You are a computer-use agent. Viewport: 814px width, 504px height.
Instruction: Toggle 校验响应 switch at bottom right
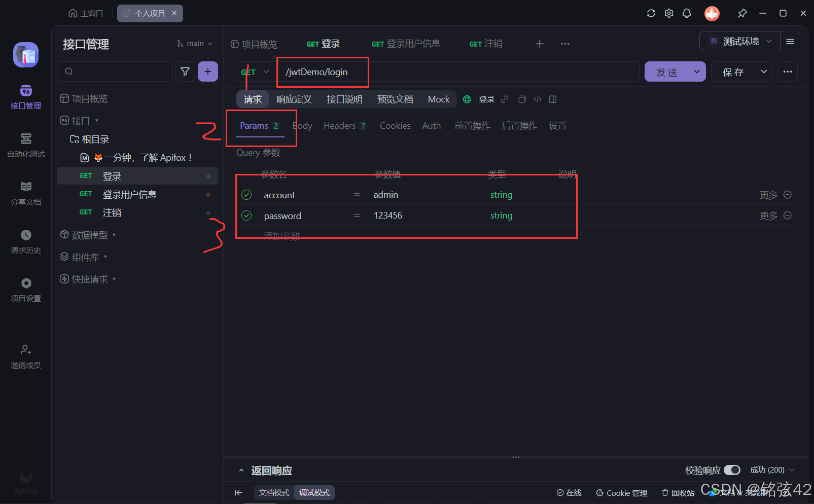click(732, 470)
